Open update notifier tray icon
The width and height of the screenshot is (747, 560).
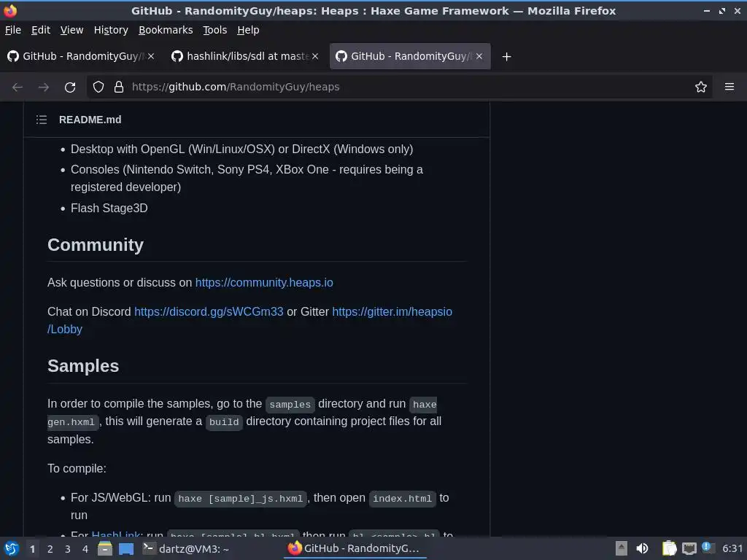[x=708, y=548]
